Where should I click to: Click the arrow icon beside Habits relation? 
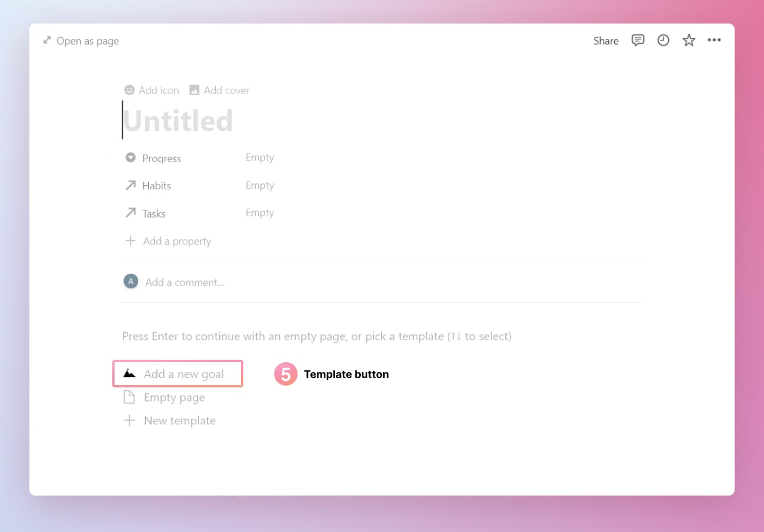(x=129, y=185)
